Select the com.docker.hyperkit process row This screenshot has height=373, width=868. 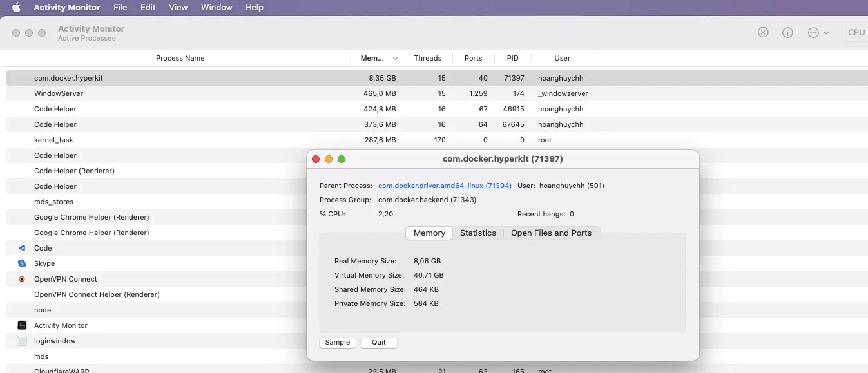(x=437, y=78)
